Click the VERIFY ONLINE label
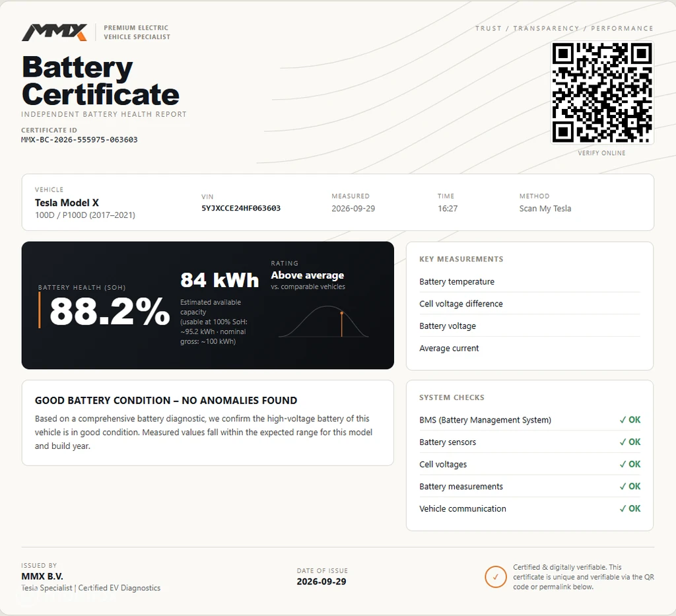 click(601, 153)
